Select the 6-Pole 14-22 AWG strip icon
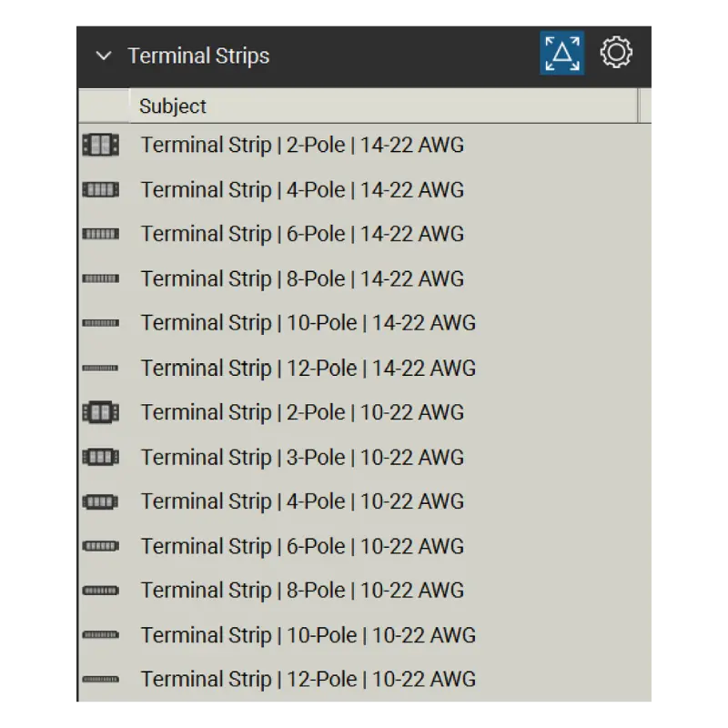Image resolution: width=728 pixels, height=728 pixels. coord(101,234)
